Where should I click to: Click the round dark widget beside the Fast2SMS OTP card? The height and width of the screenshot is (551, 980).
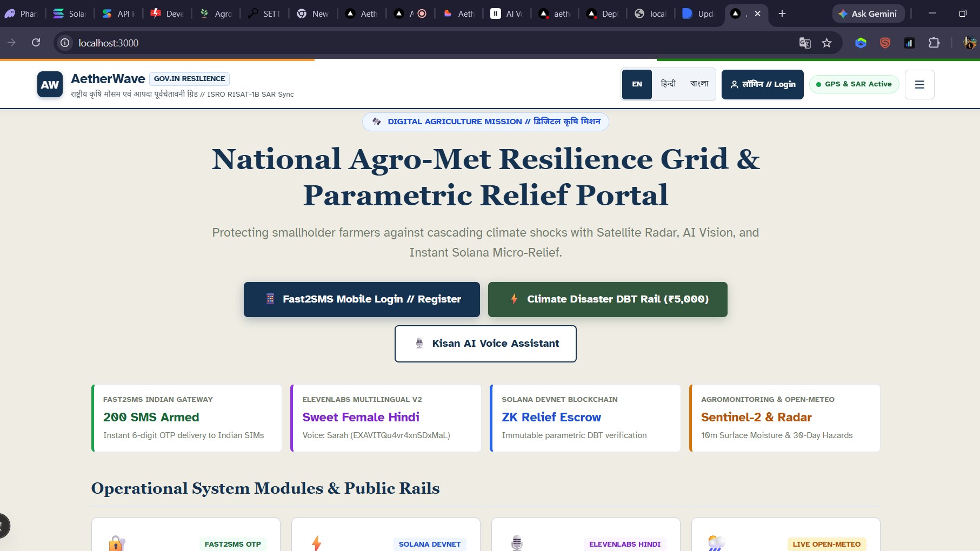(x=3, y=526)
